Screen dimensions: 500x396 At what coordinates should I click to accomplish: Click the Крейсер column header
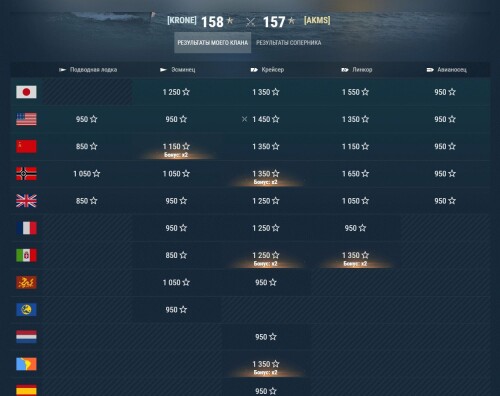267,70
